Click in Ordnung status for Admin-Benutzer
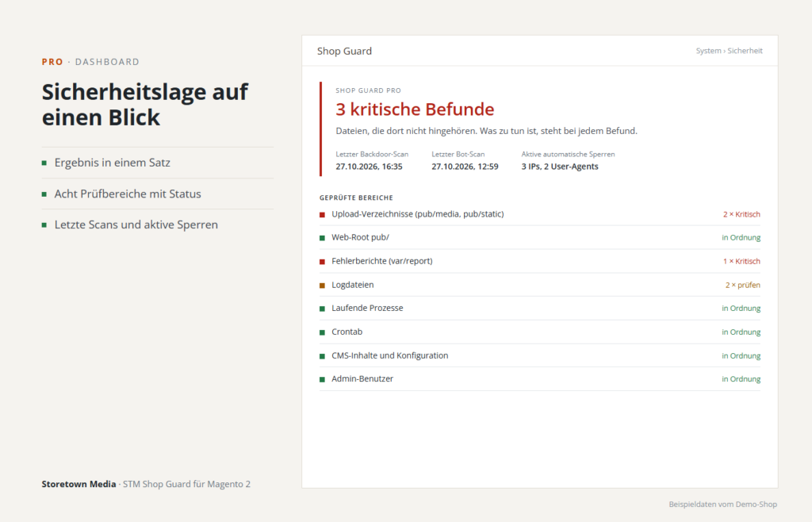Image resolution: width=812 pixels, height=522 pixels. pyautogui.click(x=741, y=379)
